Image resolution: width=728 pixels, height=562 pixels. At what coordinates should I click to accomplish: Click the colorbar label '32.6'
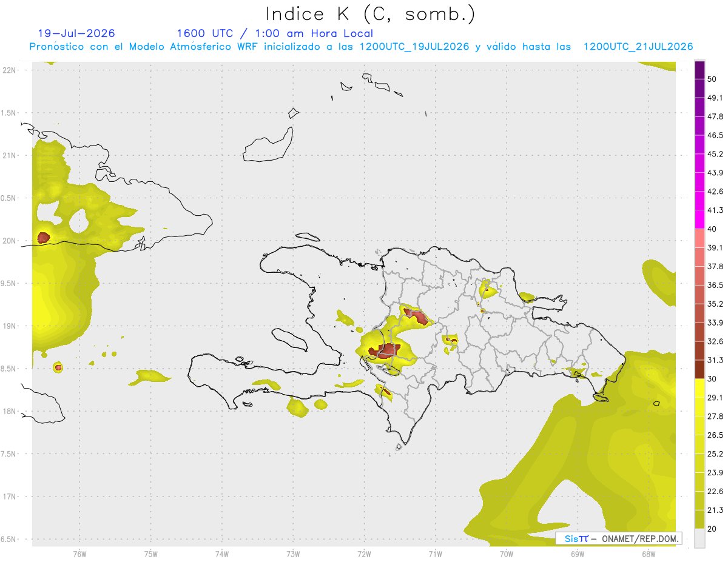point(715,341)
